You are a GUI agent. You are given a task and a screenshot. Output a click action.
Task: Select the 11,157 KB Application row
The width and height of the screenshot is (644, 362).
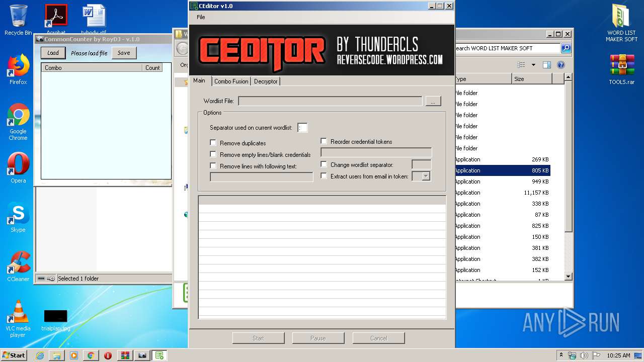(502, 193)
